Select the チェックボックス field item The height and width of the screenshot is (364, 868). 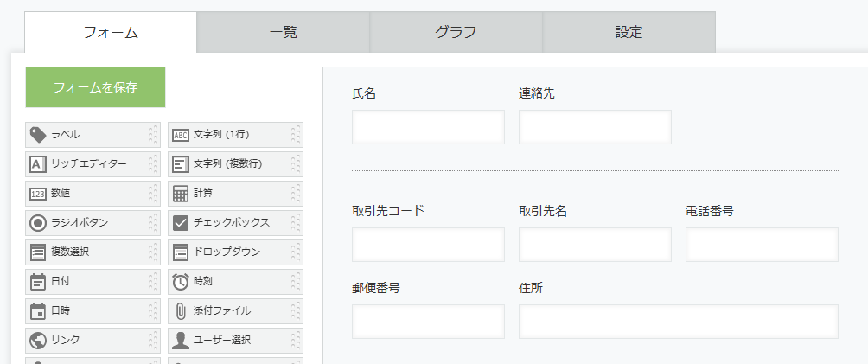coord(236,223)
